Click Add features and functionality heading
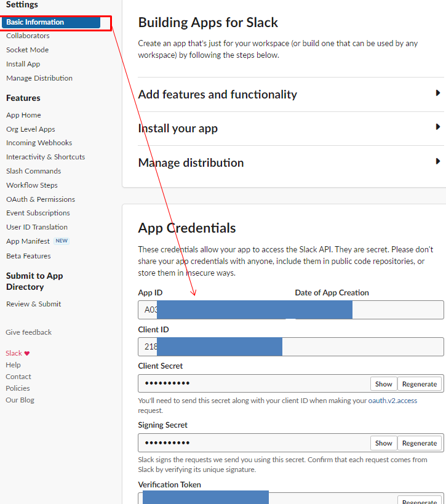This screenshot has height=504, width=446. (218, 95)
